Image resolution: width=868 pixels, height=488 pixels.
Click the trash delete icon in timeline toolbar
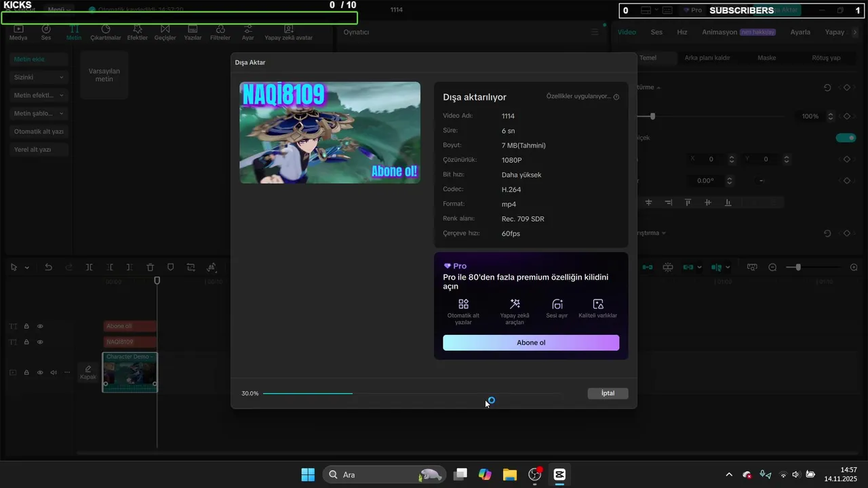click(x=151, y=268)
